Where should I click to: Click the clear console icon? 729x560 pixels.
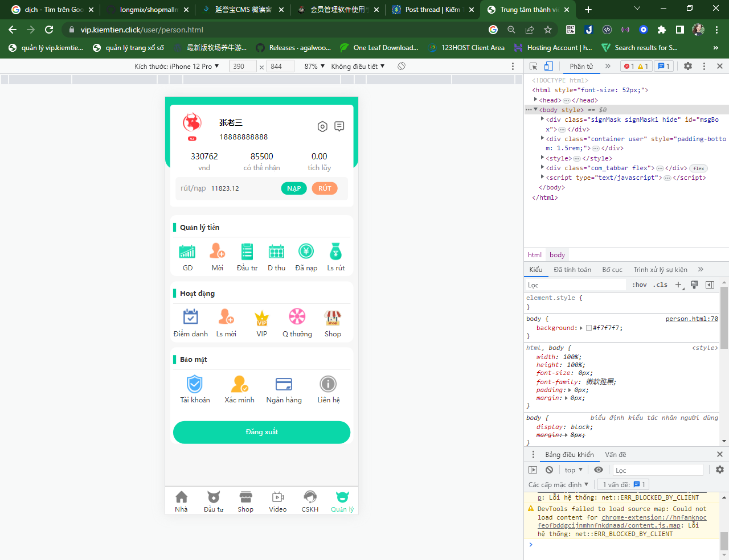pyautogui.click(x=549, y=470)
